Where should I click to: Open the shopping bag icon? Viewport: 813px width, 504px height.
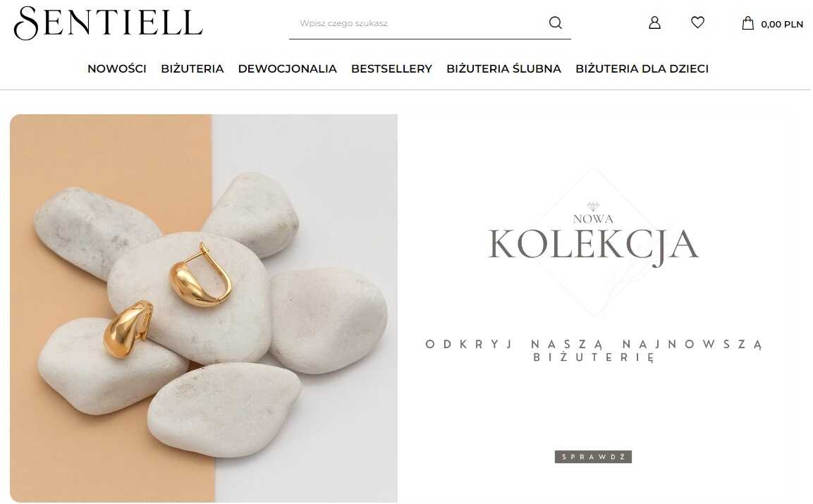pos(747,23)
